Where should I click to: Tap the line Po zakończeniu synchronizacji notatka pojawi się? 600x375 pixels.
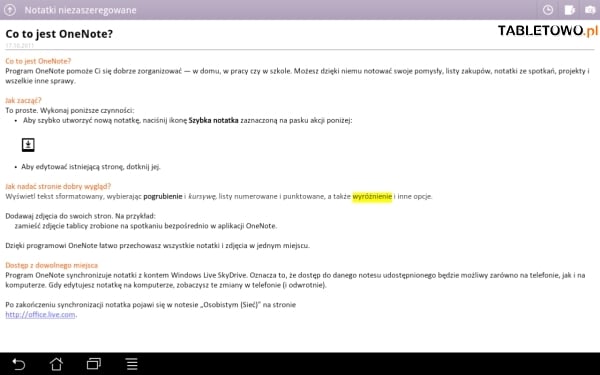151,305
